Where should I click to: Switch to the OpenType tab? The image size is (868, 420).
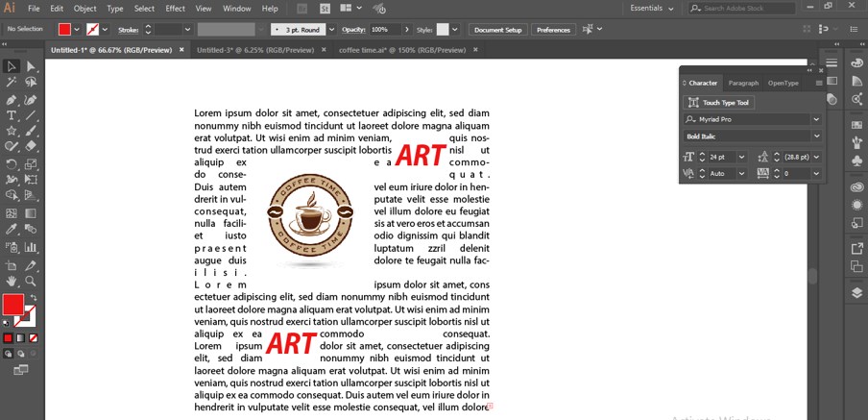click(x=783, y=83)
